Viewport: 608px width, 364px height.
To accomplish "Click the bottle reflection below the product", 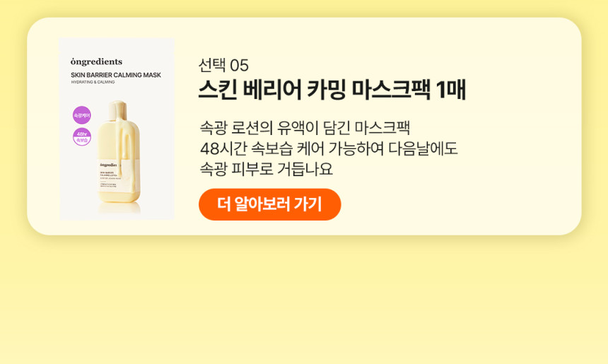I will pyautogui.click(x=119, y=209).
